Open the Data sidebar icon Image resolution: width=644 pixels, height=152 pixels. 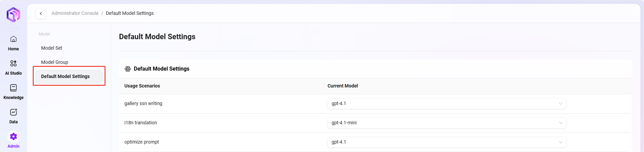point(13,112)
